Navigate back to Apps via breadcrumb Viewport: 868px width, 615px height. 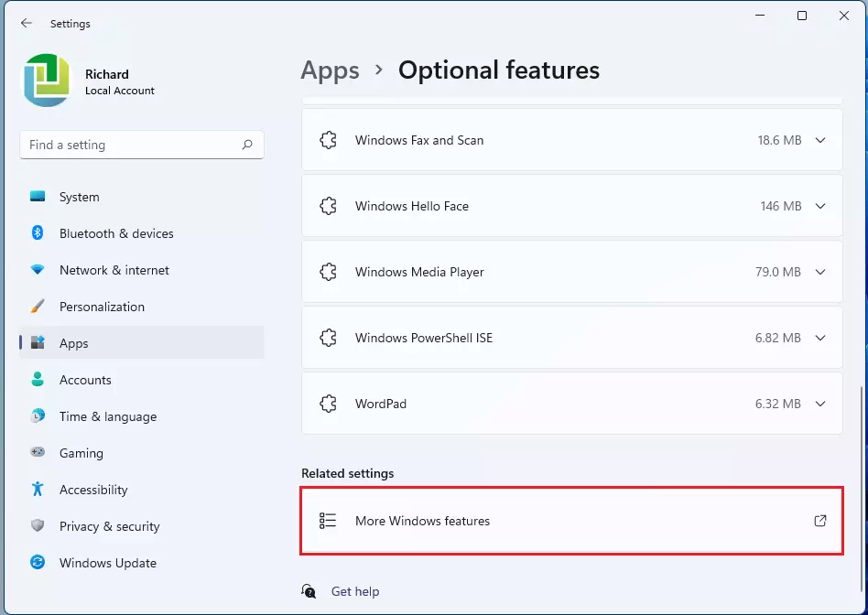coord(330,70)
